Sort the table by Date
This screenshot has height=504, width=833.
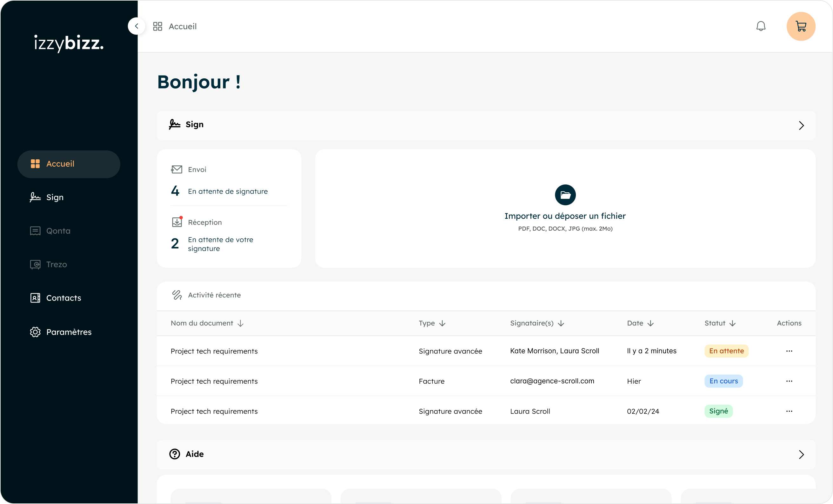tap(640, 323)
